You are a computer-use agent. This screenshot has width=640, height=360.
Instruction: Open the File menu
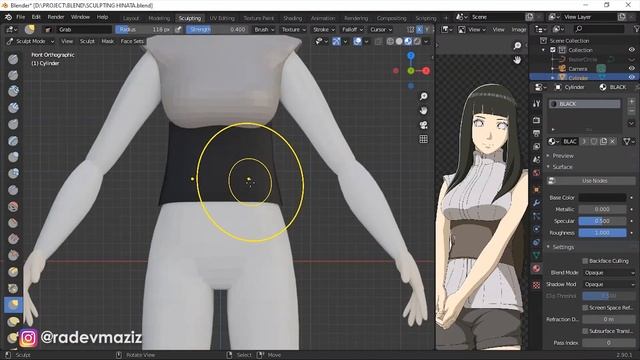(20, 17)
